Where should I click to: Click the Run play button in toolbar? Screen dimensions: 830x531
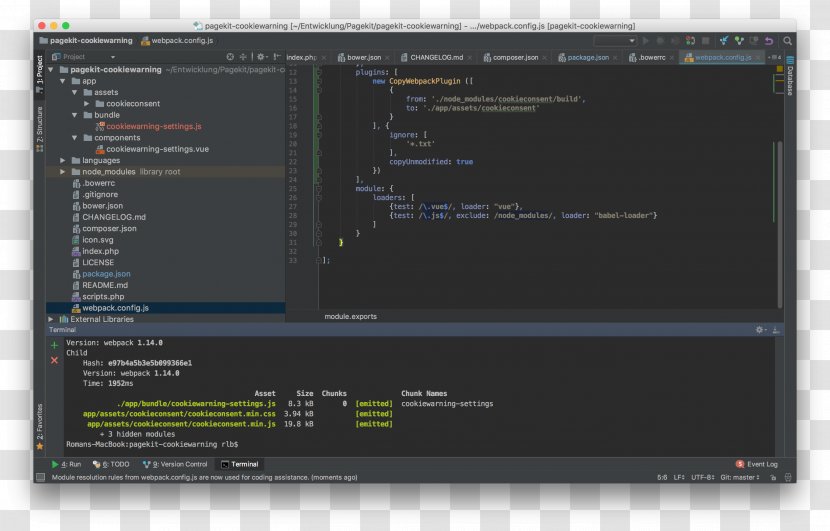[646, 41]
